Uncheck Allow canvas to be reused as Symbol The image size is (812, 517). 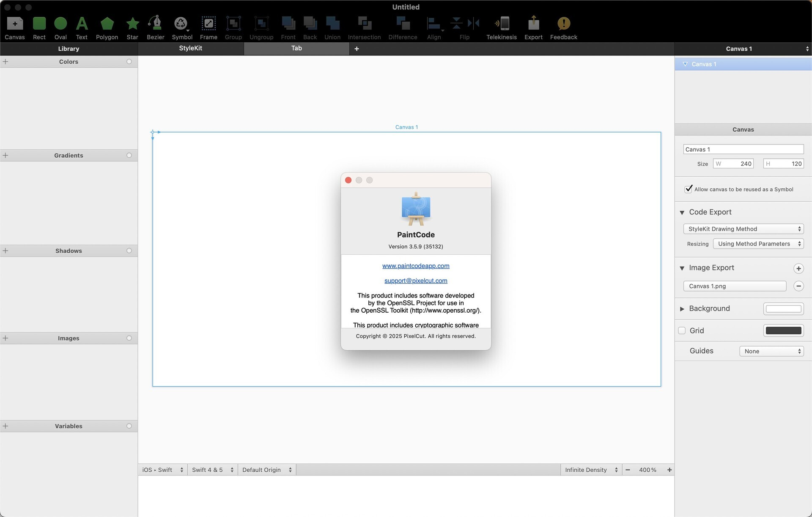(x=688, y=189)
